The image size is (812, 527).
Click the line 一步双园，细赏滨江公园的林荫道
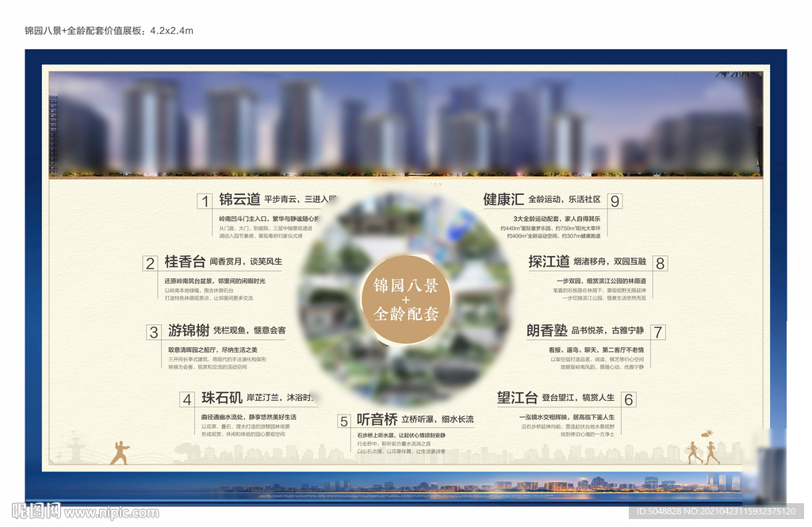601,281
